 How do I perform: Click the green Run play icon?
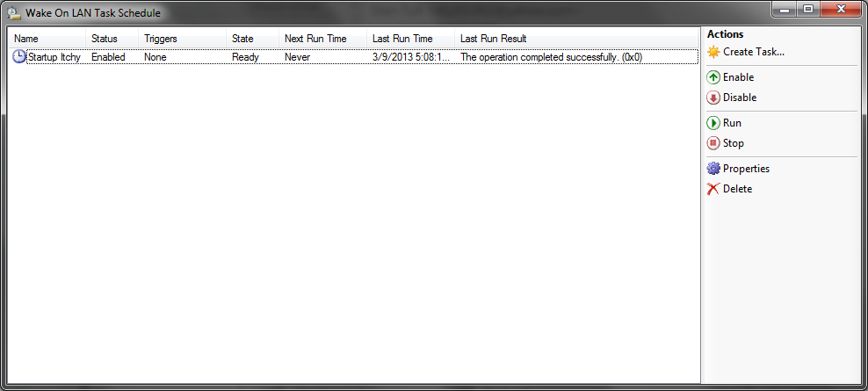coord(713,123)
